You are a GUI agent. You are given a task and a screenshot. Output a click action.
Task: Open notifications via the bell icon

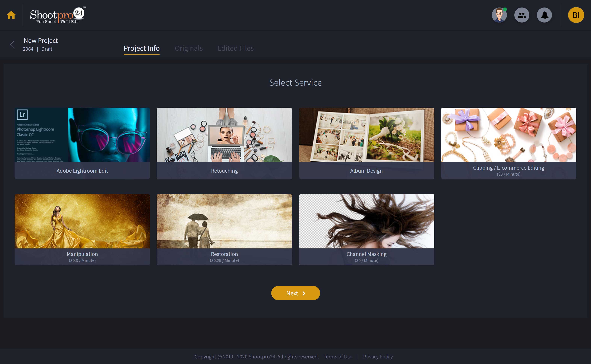[544, 15]
